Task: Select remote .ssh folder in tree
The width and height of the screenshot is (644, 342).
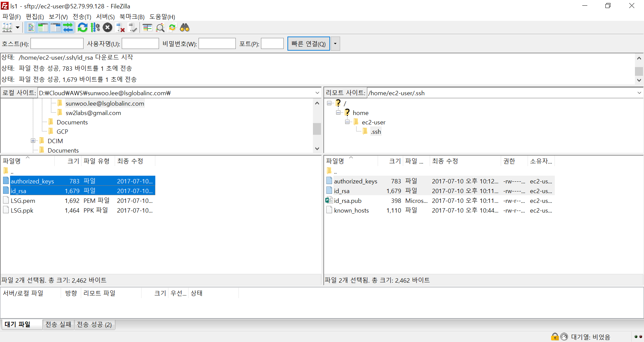Action: click(376, 132)
